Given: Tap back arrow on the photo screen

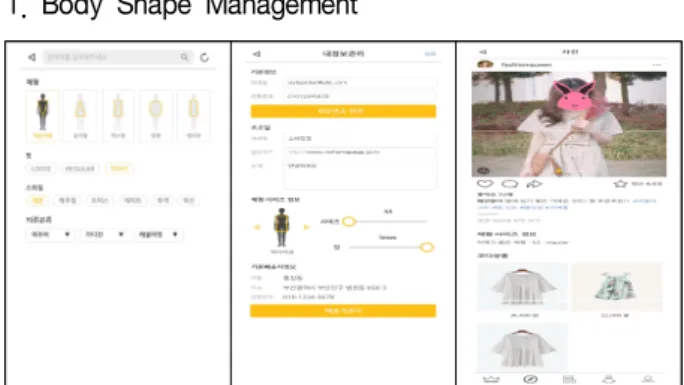Looking at the screenshot, I should tap(483, 52).
